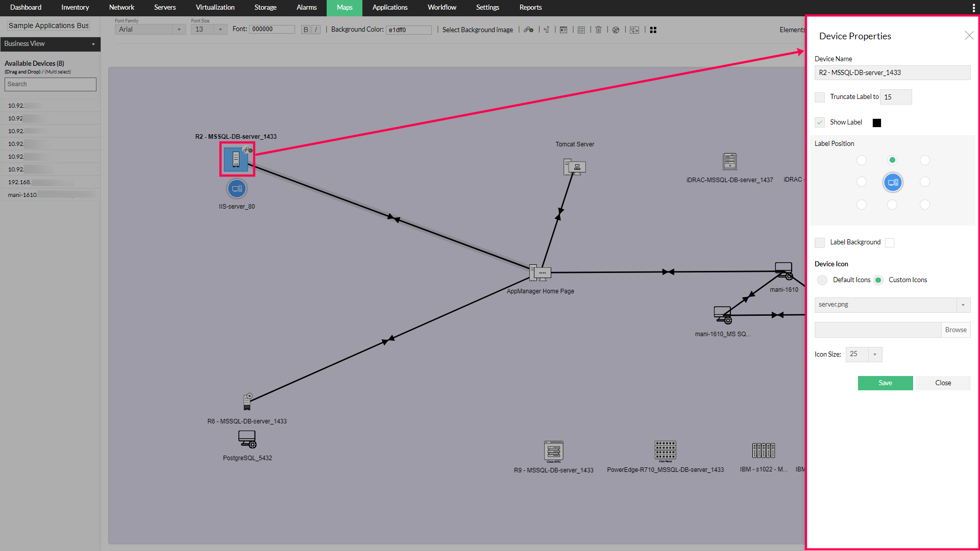Click the green Save button

[885, 383]
